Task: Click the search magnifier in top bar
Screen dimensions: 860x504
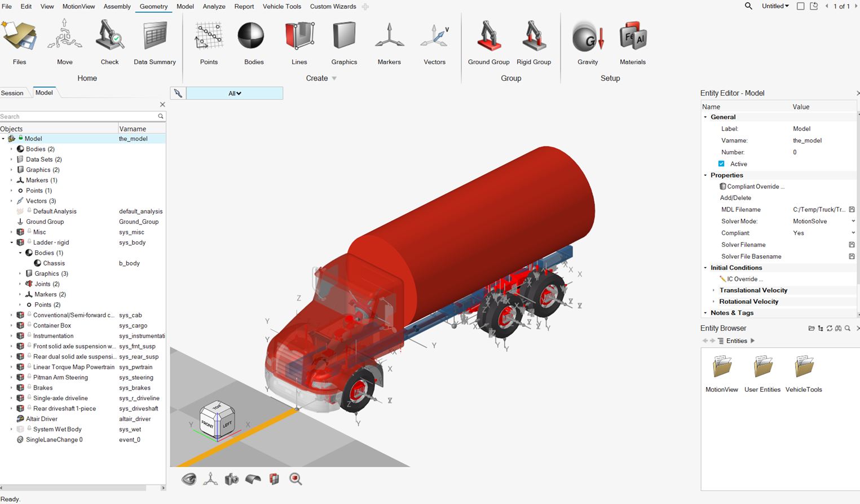Action: (x=748, y=6)
